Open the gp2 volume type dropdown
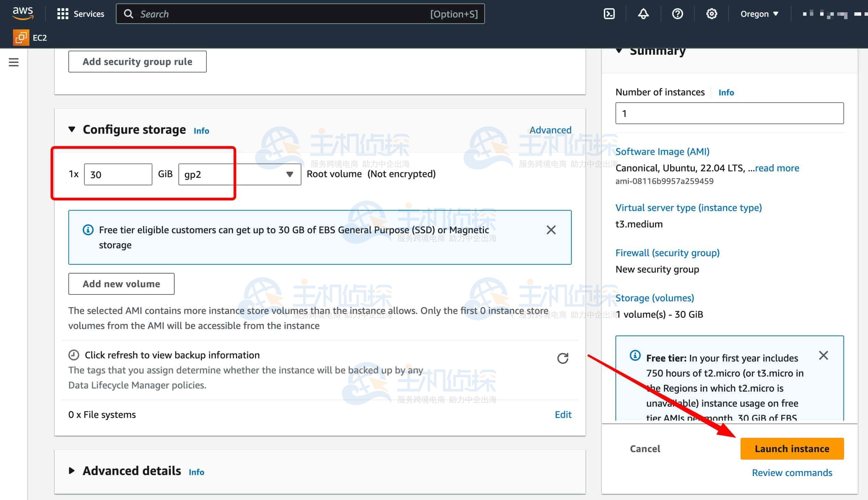Viewport: 868px width, 500px height. (240, 174)
